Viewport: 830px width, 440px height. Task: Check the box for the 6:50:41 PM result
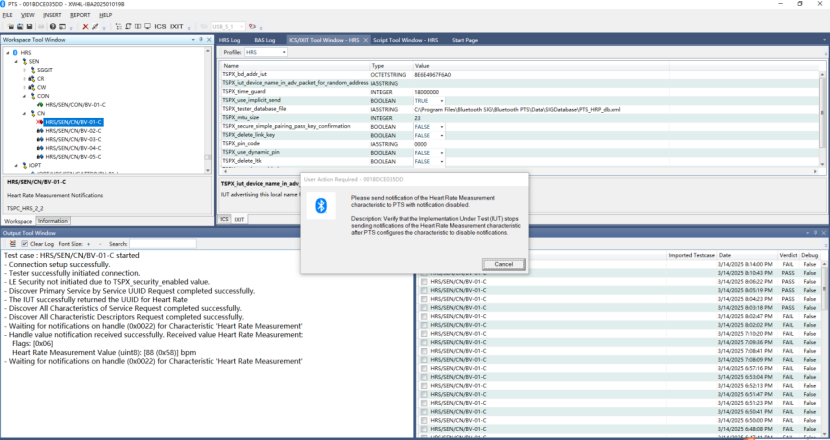click(424, 412)
